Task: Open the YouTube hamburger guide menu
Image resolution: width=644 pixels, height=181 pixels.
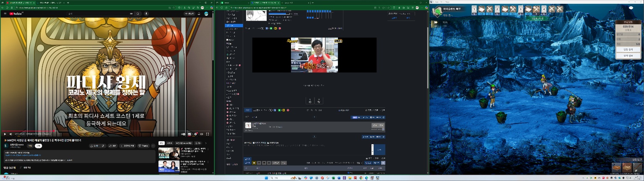Action: pyautogui.click(x=5, y=14)
